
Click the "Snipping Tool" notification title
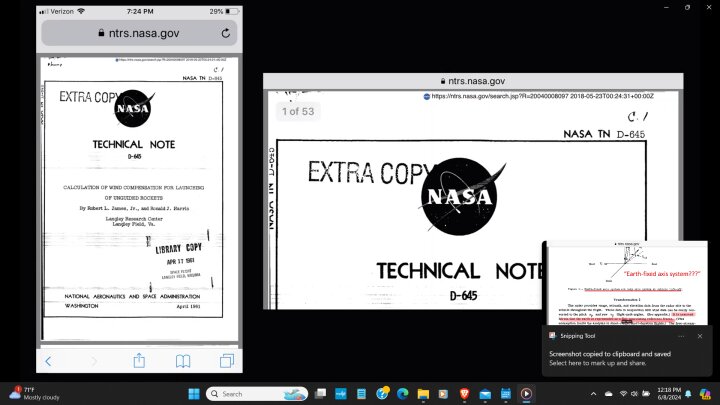click(578, 336)
